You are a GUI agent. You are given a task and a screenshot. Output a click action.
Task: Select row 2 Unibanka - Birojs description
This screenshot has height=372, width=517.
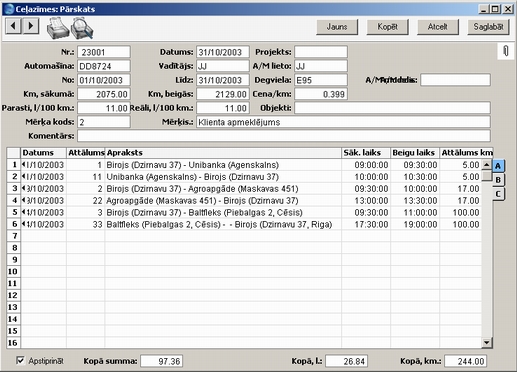pos(223,177)
